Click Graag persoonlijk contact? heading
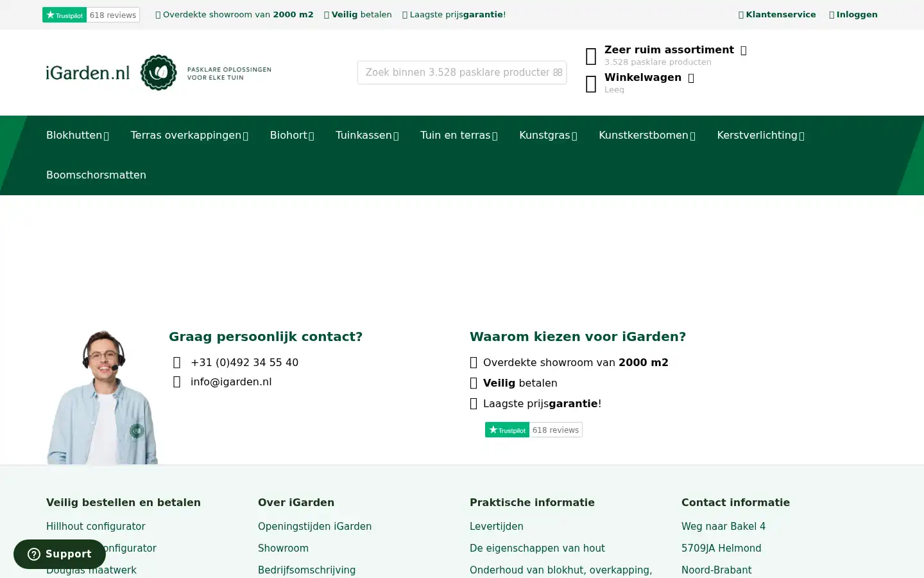The width and height of the screenshot is (924, 578). click(266, 337)
